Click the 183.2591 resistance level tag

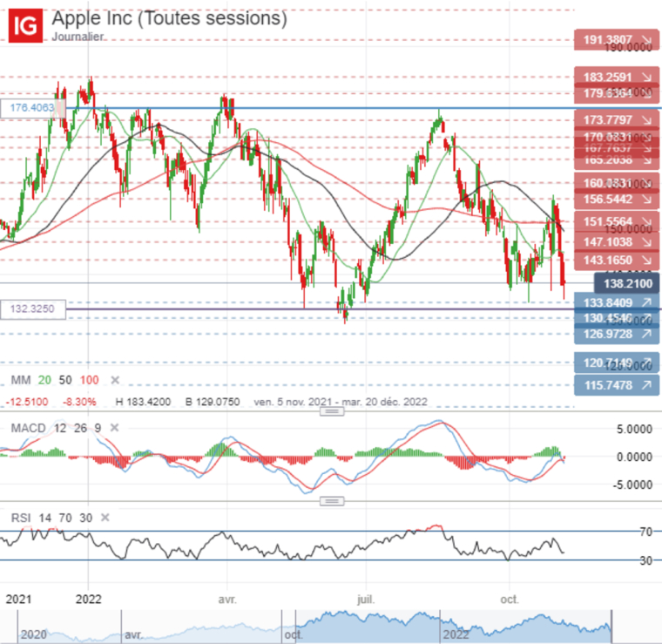tap(617, 78)
